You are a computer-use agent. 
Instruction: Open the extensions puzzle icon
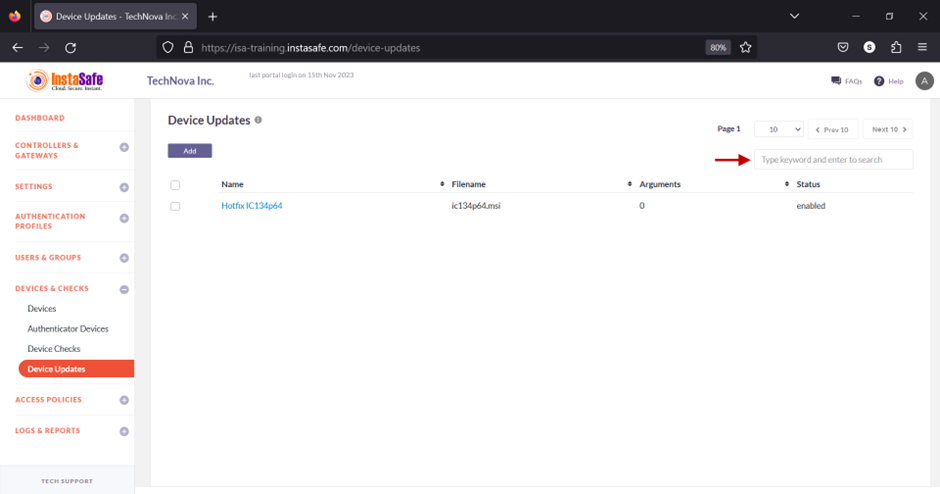tap(896, 47)
